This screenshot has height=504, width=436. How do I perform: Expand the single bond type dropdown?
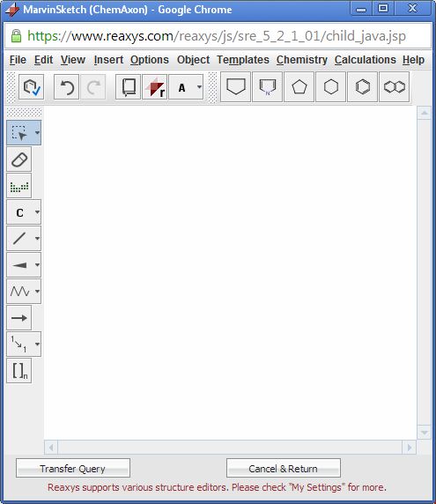(x=37, y=239)
